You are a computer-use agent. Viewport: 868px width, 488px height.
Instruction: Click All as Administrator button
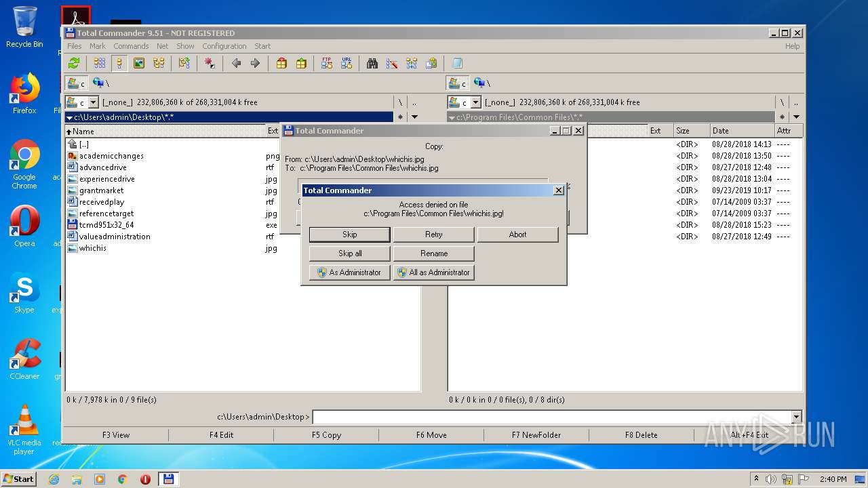(x=433, y=272)
